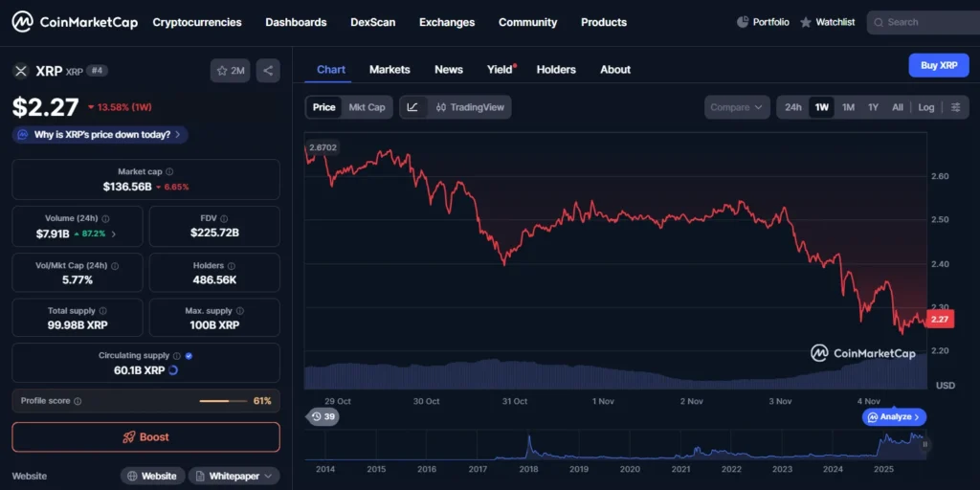Toggle the Log scale on the chart
The width and height of the screenshot is (980, 490).
tap(925, 107)
